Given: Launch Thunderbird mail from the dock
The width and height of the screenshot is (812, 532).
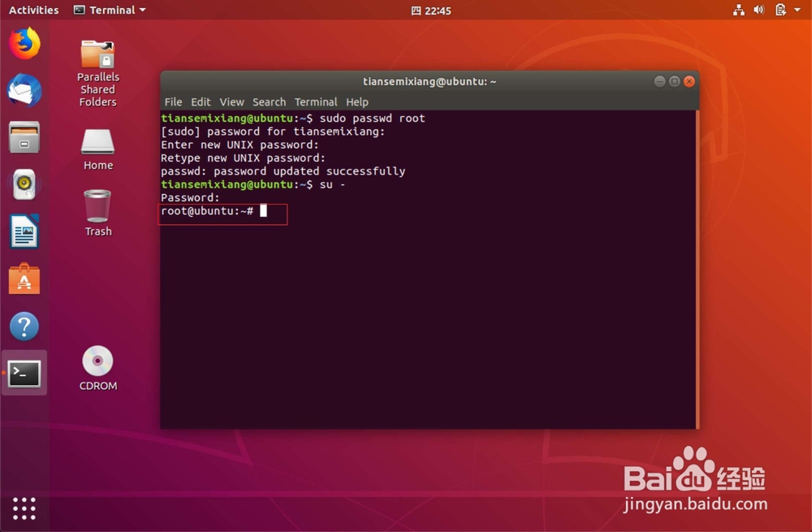Looking at the screenshot, I should coord(24,90).
